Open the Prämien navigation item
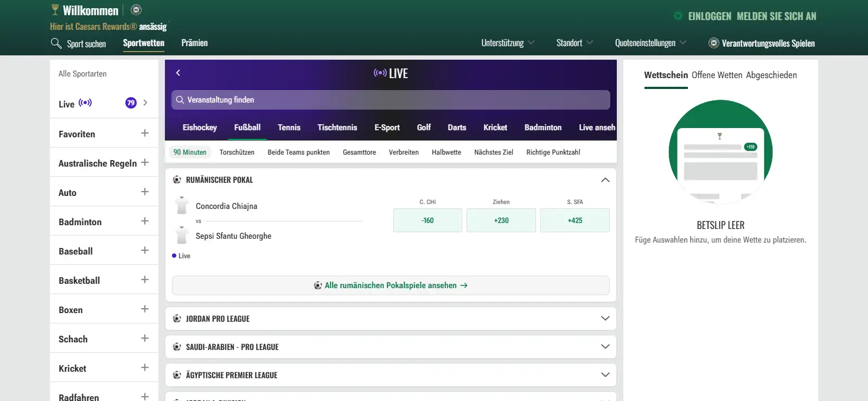 coord(195,43)
